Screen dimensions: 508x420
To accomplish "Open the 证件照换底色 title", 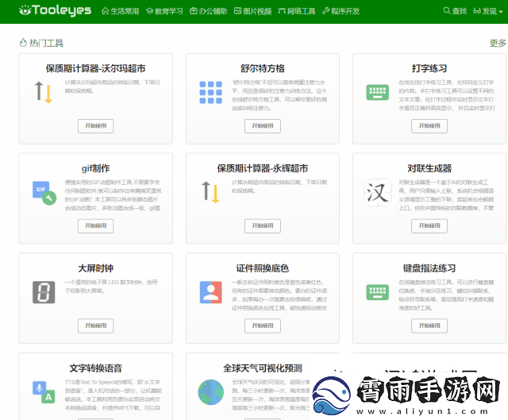I will point(263,268).
